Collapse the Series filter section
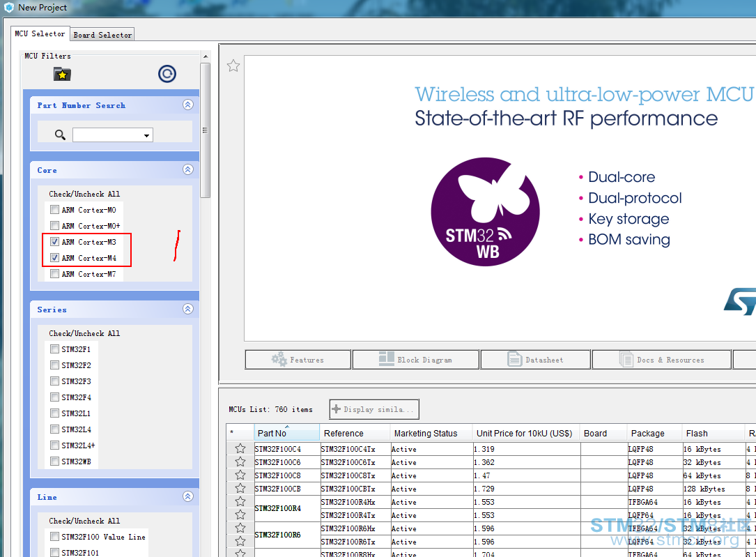Image resolution: width=756 pixels, height=557 pixels. [188, 309]
